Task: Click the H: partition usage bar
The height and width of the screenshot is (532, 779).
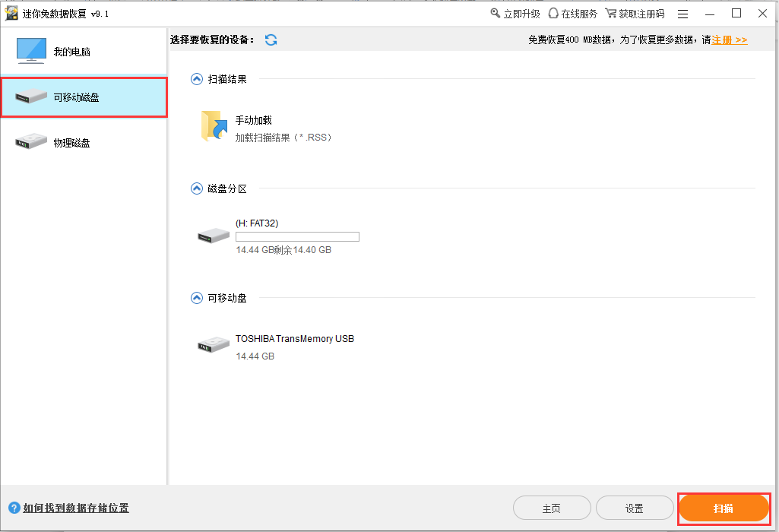Action: point(297,236)
